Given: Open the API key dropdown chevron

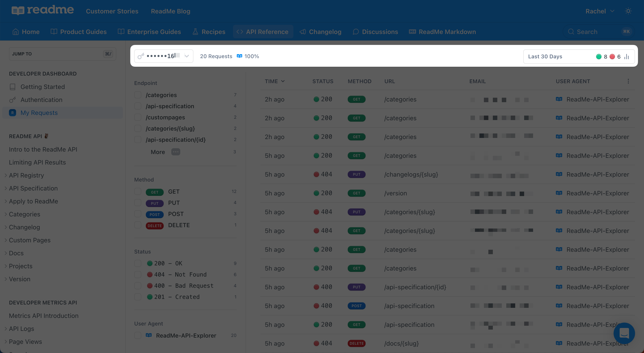Looking at the screenshot, I should 187,56.
